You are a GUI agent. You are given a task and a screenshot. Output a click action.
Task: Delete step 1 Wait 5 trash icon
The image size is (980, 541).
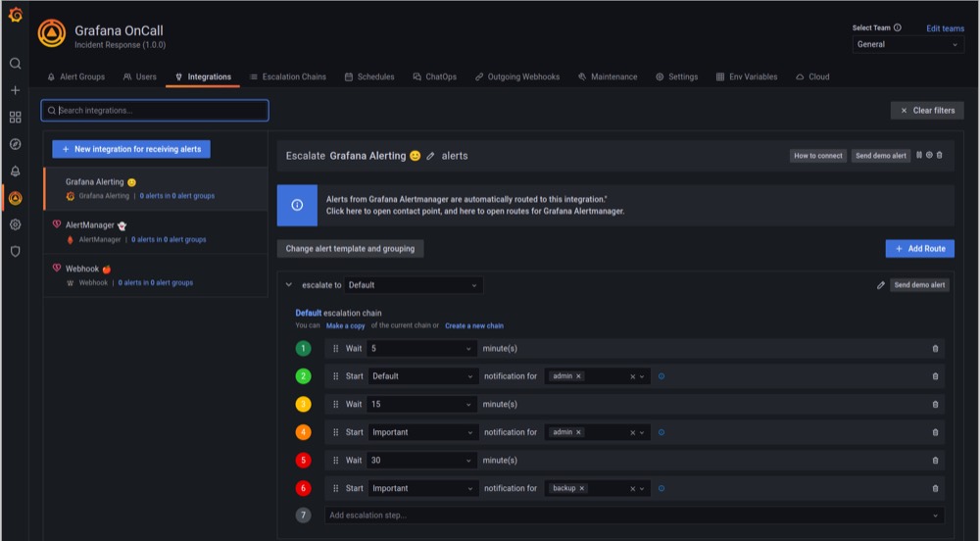pos(936,349)
